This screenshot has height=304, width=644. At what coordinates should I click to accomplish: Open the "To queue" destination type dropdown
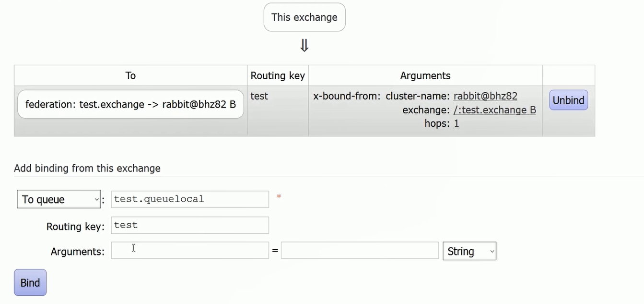coord(59,199)
